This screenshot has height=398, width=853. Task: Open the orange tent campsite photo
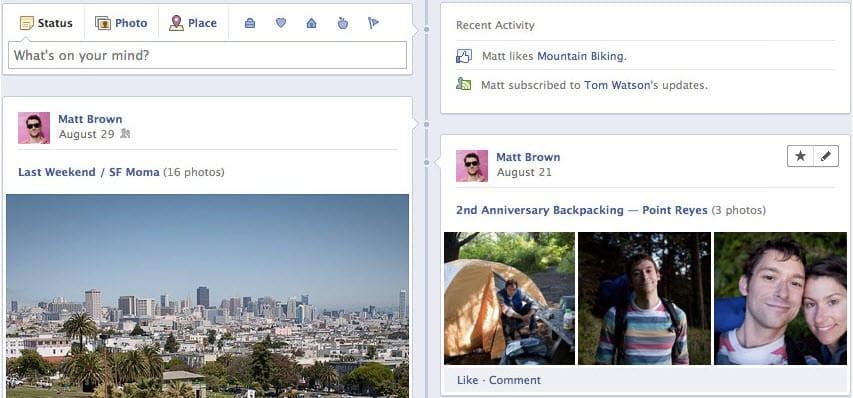[509, 298]
